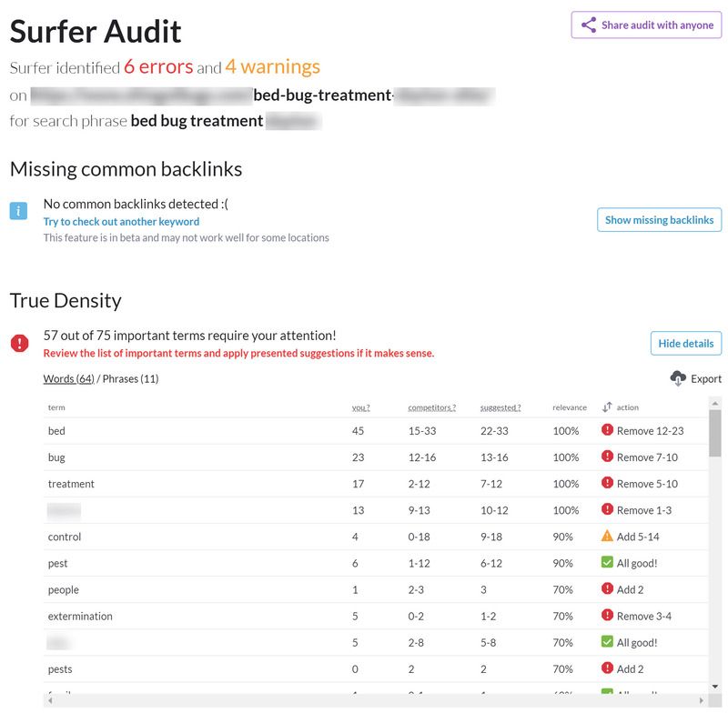The width and height of the screenshot is (728, 713).
Task: Hide details of True Density
Action: click(686, 343)
